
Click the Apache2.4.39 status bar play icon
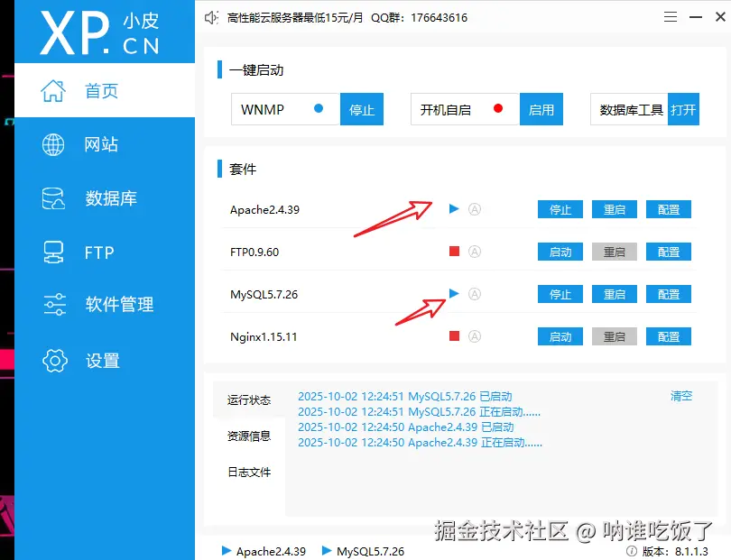tap(227, 551)
